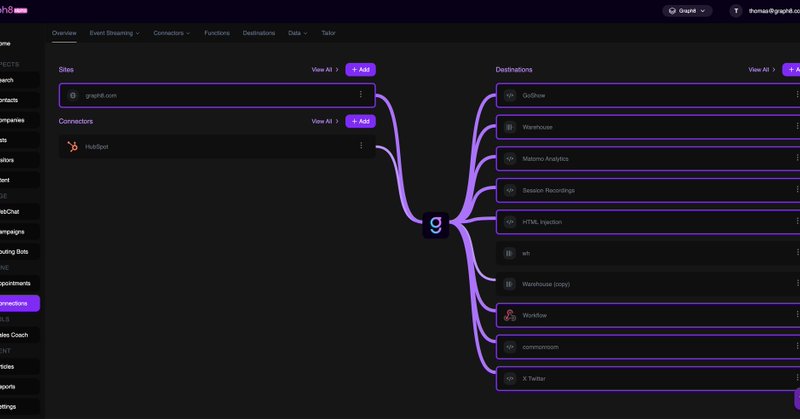Add a new site
The width and height of the screenshot is (800, 419).
(361, 69)
